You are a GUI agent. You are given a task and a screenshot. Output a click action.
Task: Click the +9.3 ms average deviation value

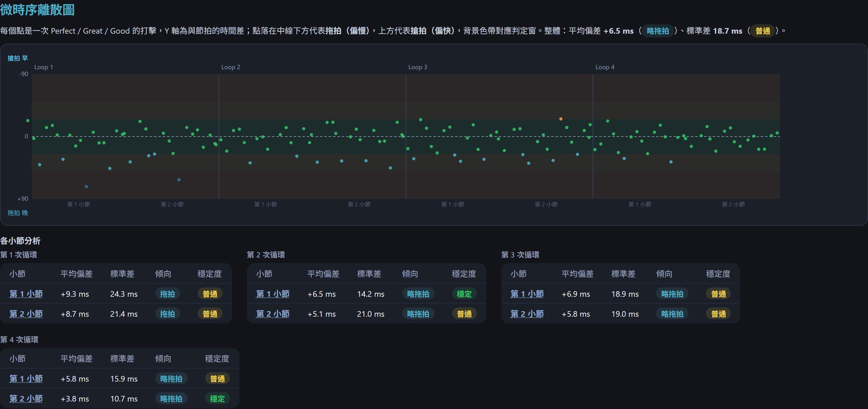coord(75,294)
